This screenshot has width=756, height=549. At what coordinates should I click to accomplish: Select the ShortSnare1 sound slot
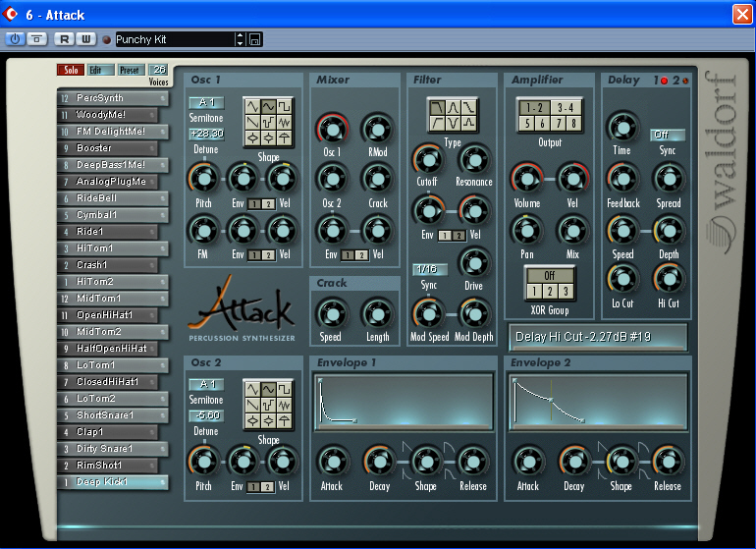point(113,415)
